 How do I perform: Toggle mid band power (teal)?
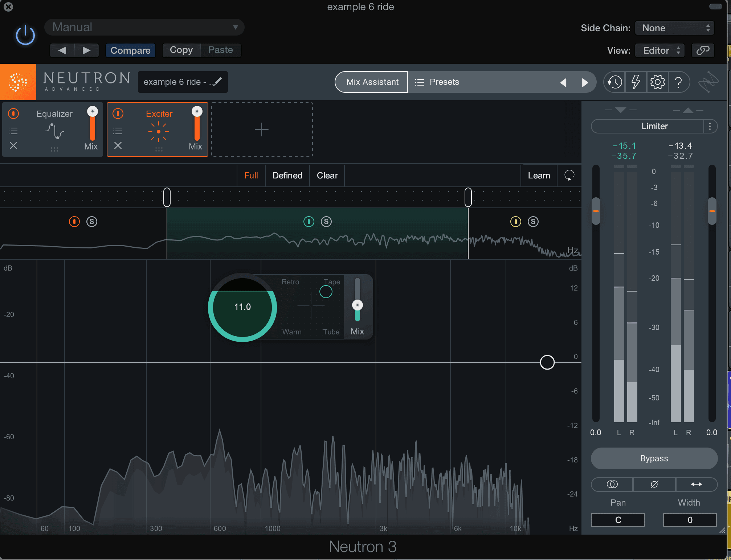309,222
